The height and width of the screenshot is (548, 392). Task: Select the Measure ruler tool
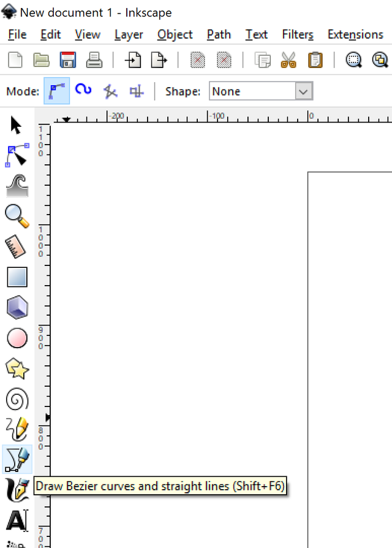point(16,247)
